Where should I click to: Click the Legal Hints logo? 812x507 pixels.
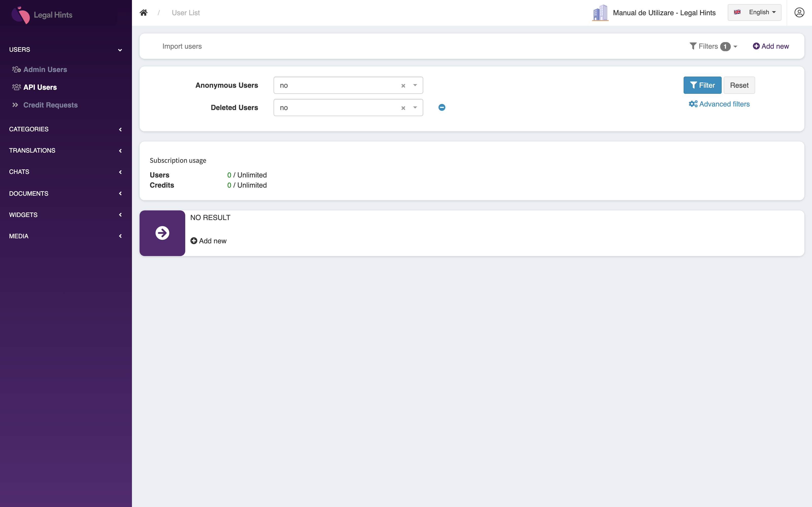click(42, 15)
